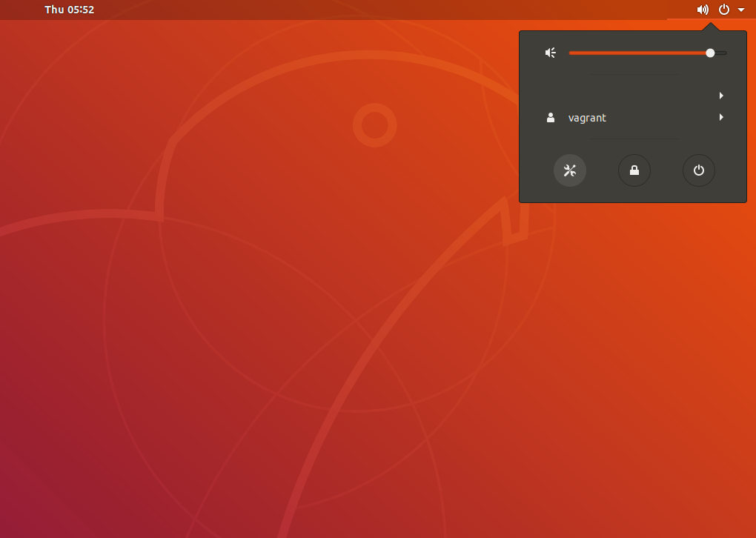
Task: Click the Ubuntu circle emblem on the wallpaper
Action: (x=375, y=125)
